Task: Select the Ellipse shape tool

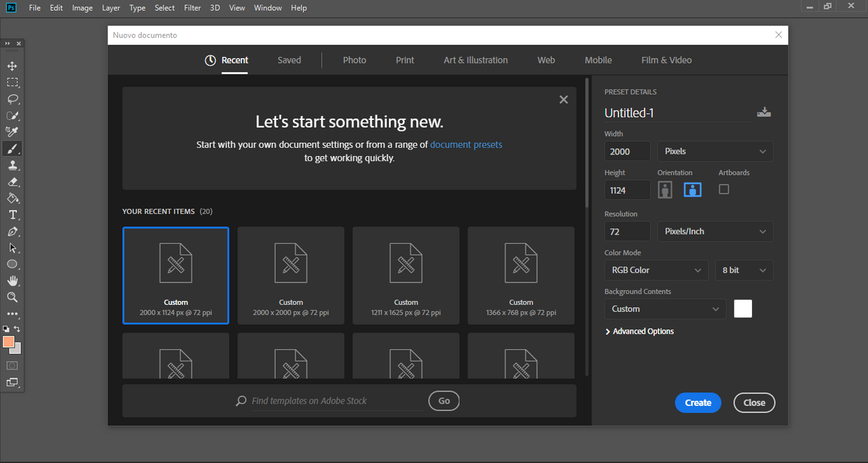Action: (x=12, y=264)
